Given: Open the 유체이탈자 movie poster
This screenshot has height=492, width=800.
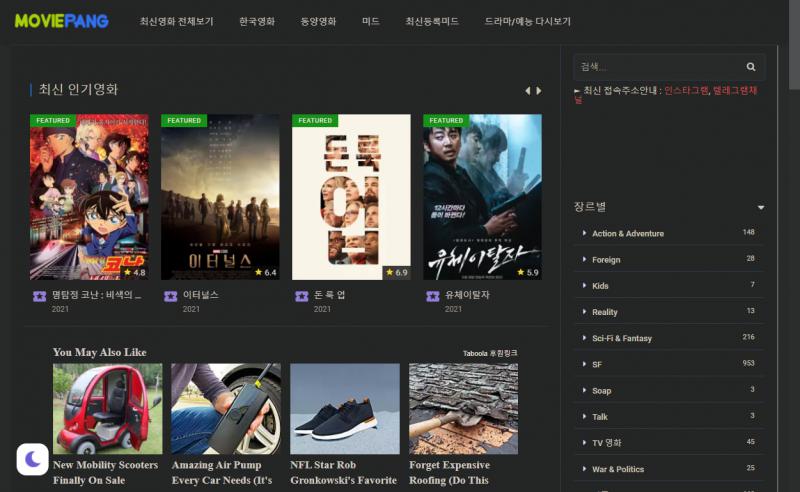Looking at the screenshot, I should 483,197.
